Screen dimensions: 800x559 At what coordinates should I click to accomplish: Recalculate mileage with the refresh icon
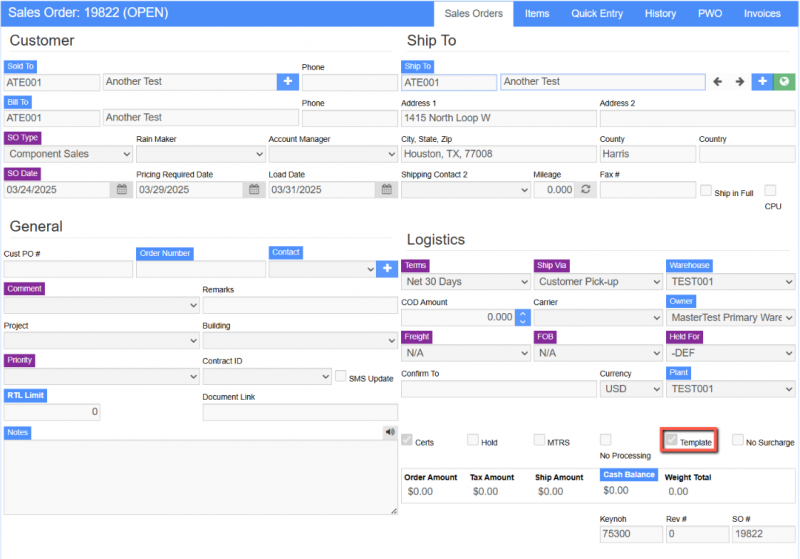(586, 189)
